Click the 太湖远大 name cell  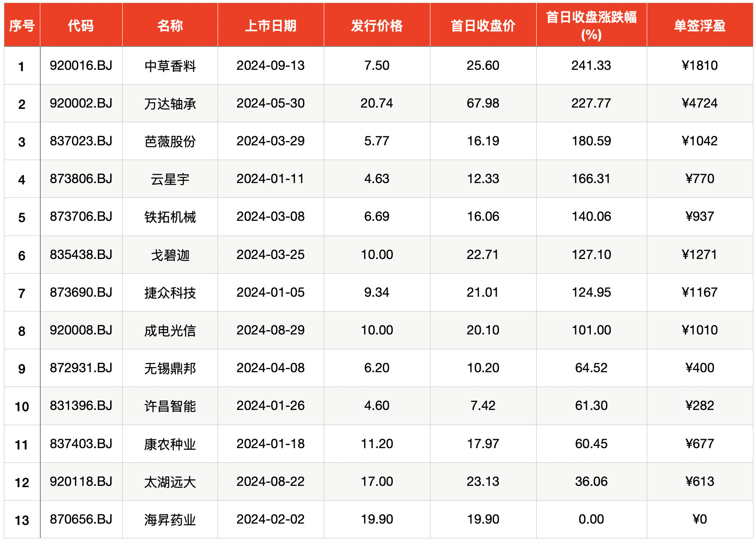tap(170, 482)
